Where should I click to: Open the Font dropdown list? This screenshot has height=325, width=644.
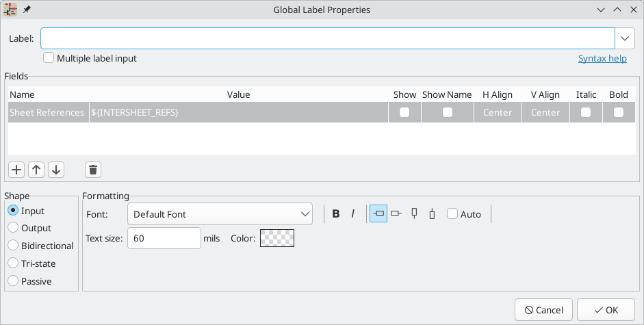(220, 214)
